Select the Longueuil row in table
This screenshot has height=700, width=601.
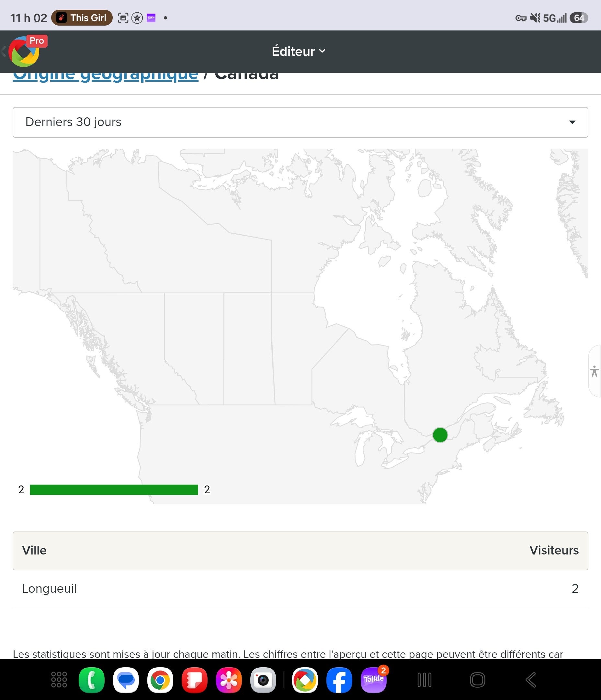point(300,589)
